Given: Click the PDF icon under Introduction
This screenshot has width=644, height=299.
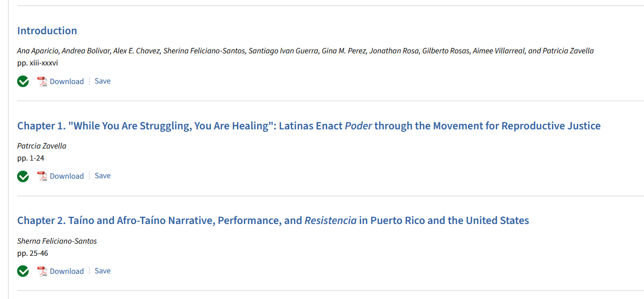Looking at the screenshot, I should (x=42, y=82).
